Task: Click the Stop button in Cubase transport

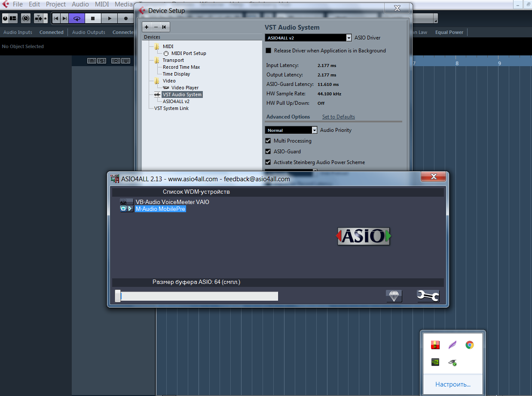Action: [93, 18]
